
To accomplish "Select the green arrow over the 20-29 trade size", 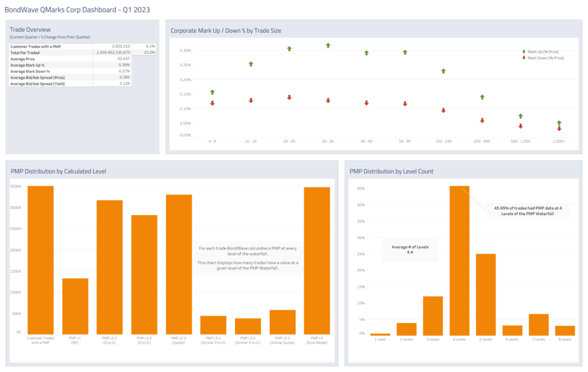I will [x=290, y=49].
